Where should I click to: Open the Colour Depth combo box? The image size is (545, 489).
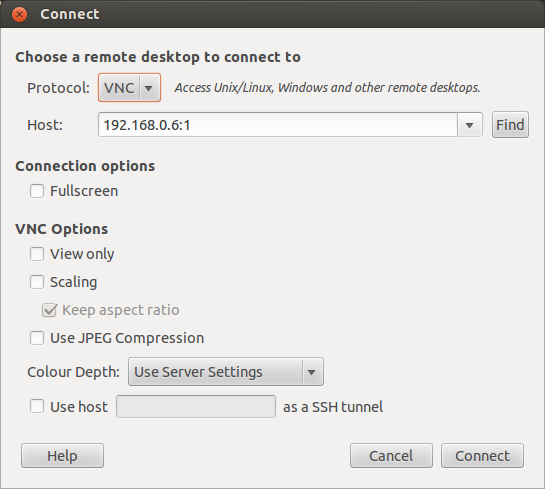click(226, 372)
